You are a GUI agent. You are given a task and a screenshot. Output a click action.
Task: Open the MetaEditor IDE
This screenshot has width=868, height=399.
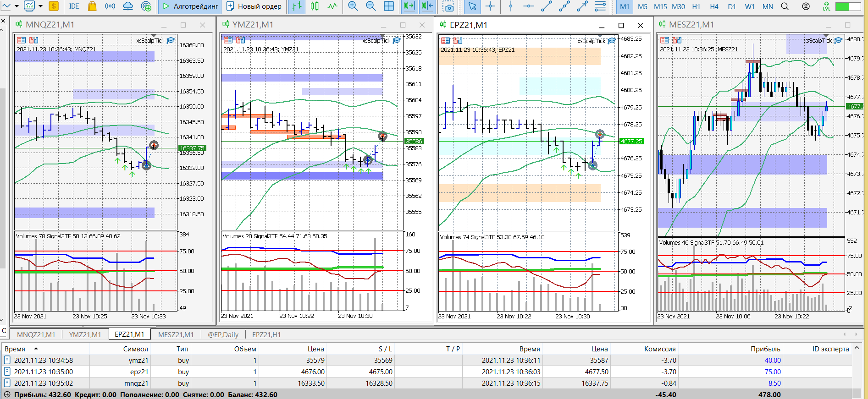pos(74,6)
